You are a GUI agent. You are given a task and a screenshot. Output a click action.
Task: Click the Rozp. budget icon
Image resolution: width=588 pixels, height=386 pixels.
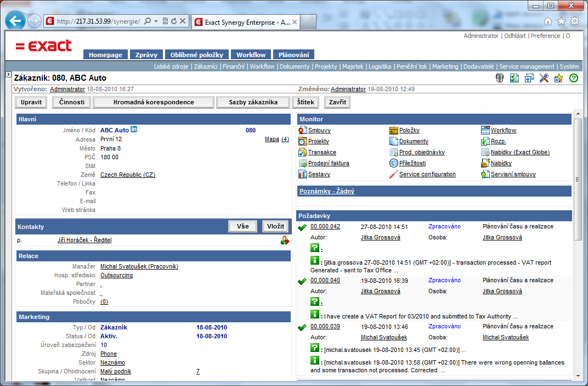pyautogui.click(x=485, y=141)
